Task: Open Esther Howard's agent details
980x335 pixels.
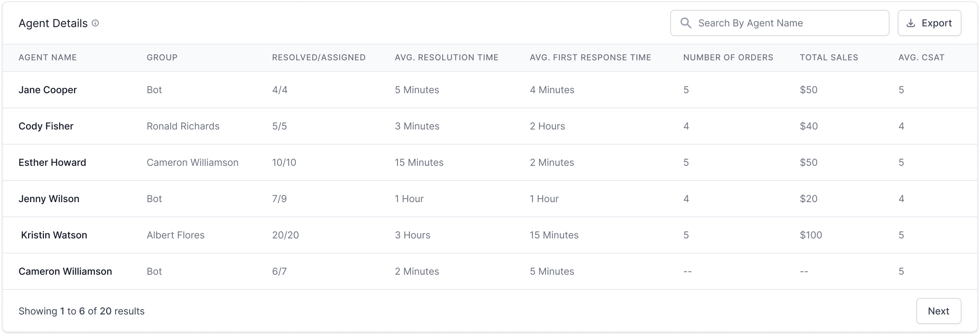Action: tap(52, 163)
